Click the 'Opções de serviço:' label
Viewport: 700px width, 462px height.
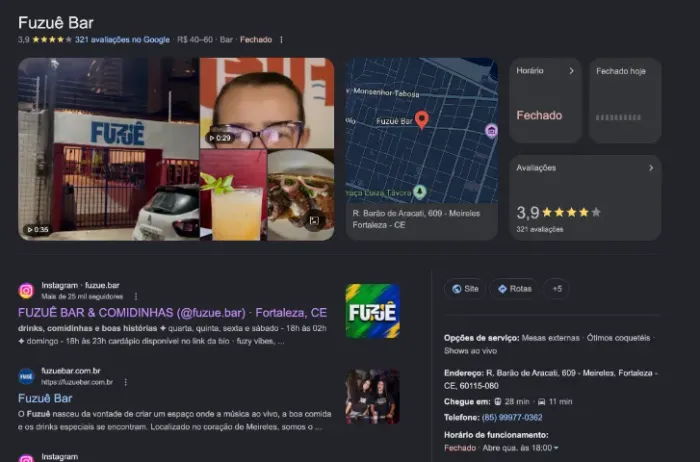(x=482, y=338)
